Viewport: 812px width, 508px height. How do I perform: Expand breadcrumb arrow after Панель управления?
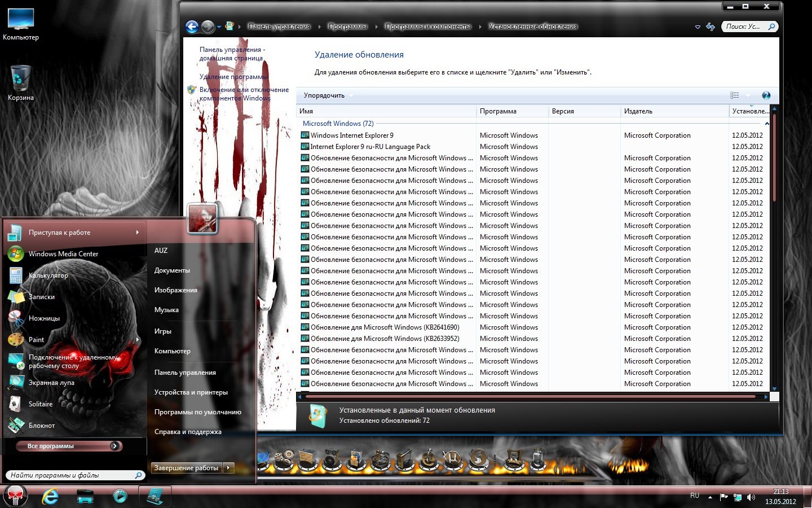(x=319, y=27)
